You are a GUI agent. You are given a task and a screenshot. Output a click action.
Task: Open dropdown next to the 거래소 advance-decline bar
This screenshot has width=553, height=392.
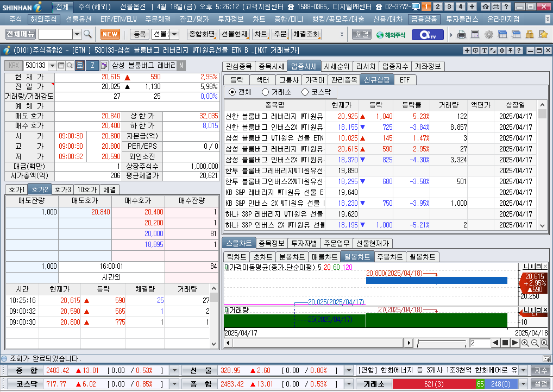523,384
